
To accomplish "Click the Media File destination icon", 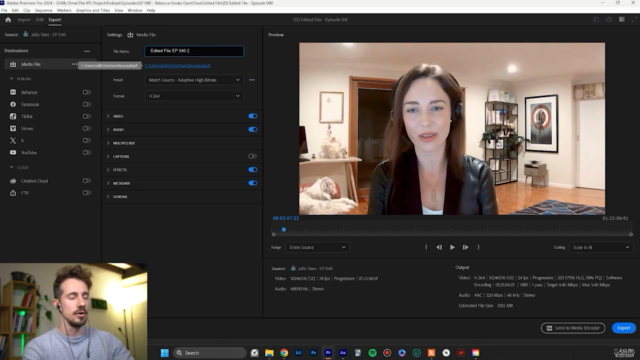I will tap(13, 64).
